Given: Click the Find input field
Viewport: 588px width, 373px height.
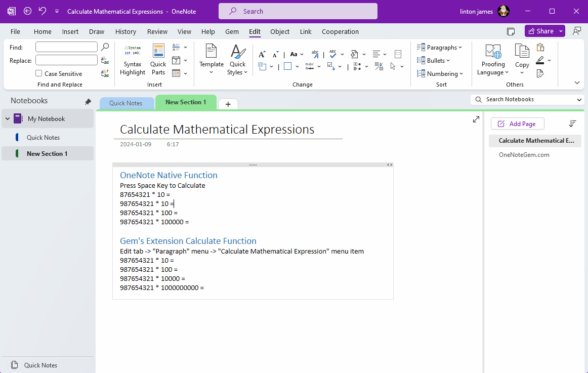Looking at the screenshot, I should (66, 47).
